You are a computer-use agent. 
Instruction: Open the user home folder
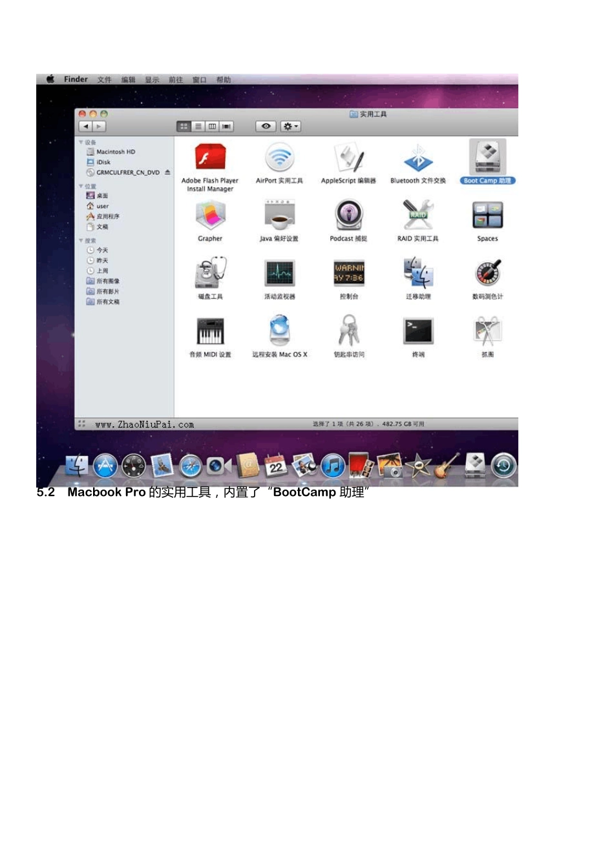pyautogui.click(x=98, y=206)
